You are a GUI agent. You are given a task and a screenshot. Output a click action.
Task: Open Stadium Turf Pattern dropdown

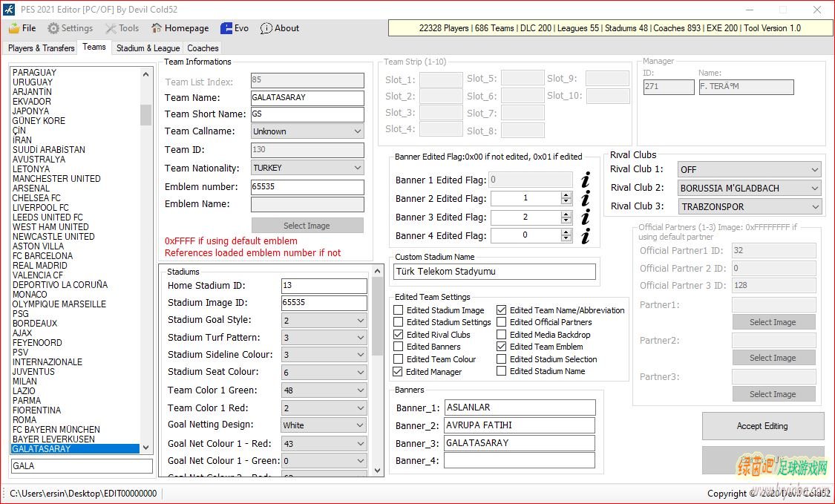(x=324, y=338)
